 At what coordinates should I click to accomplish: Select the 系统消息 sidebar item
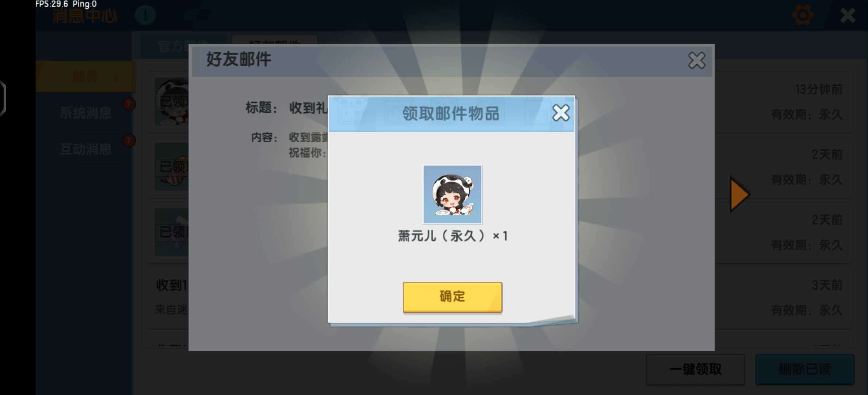pos(85,113)
